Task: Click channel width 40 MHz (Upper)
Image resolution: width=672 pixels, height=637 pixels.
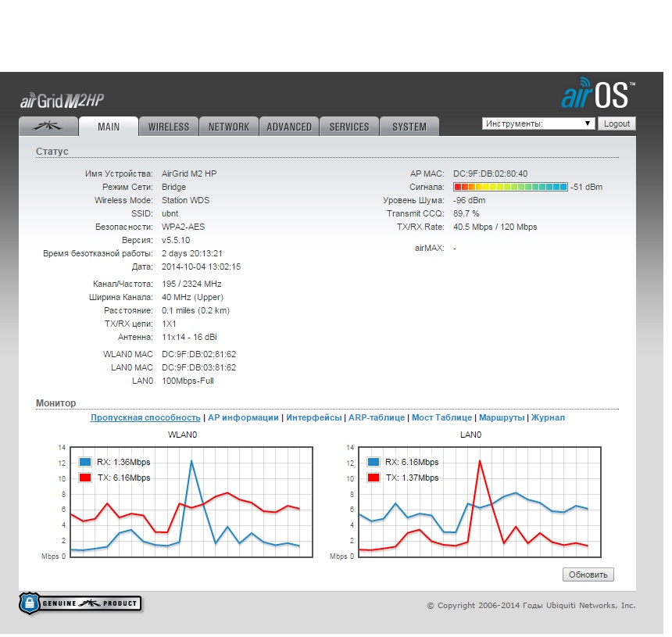Action: tap(192, 297)
